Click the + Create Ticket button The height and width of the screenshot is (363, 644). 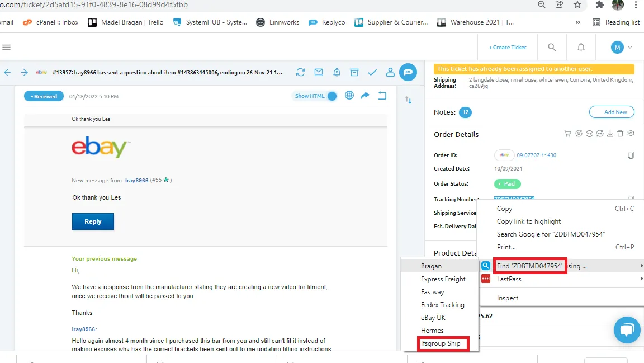pyautogui.click(x=507, y=48)
